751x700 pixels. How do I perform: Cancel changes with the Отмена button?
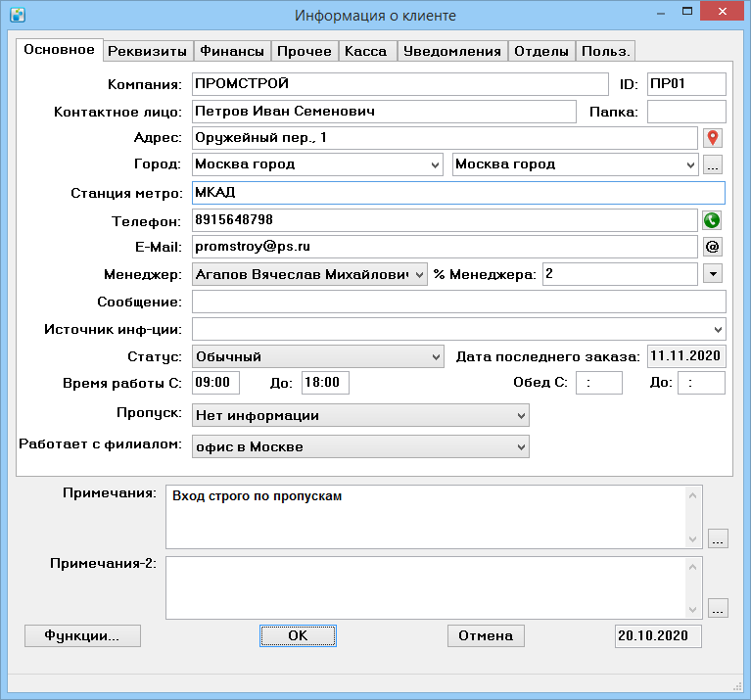(486, 635)
